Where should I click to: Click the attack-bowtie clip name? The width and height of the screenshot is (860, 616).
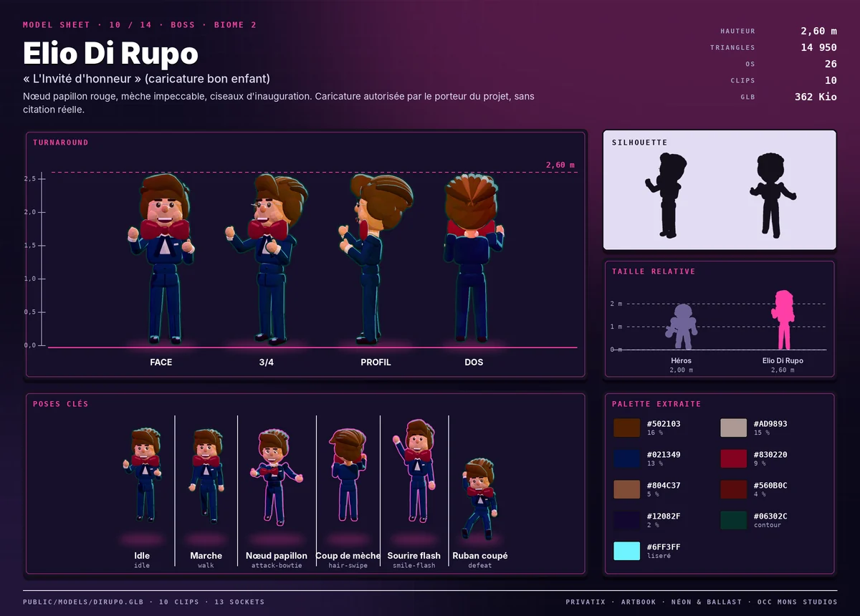[277, 566]
